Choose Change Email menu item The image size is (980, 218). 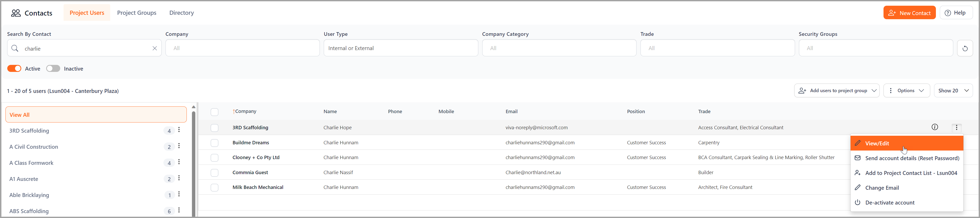[907, 188]
